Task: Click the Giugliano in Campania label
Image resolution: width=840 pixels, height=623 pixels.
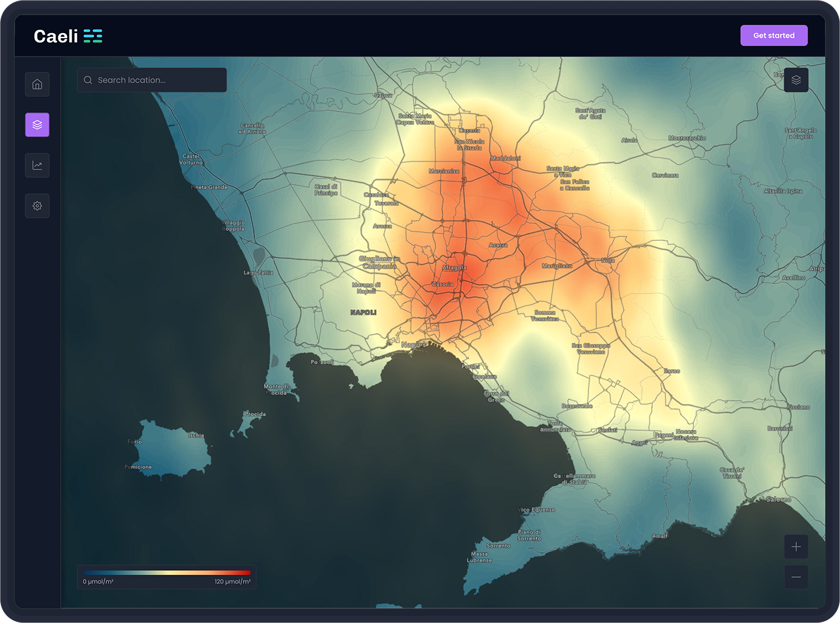Action: pos(380,263)
